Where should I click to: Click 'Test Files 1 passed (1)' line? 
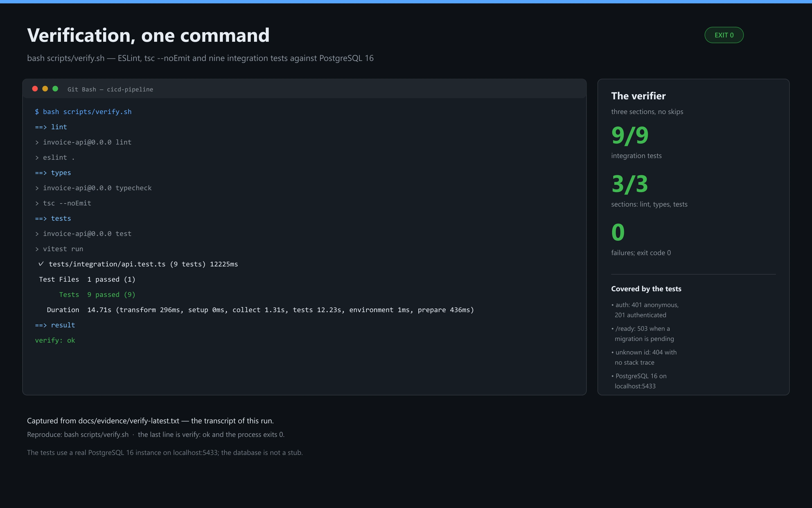click(87, 279)
